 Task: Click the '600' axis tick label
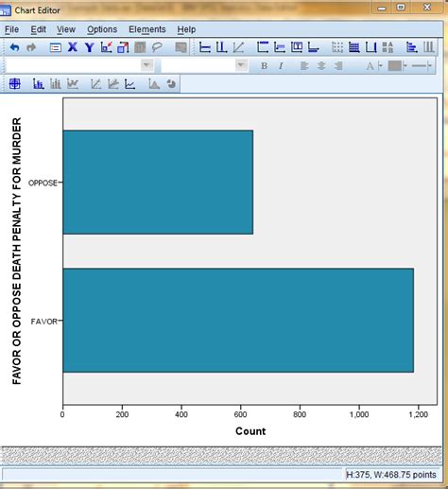[x=240, y=414]
